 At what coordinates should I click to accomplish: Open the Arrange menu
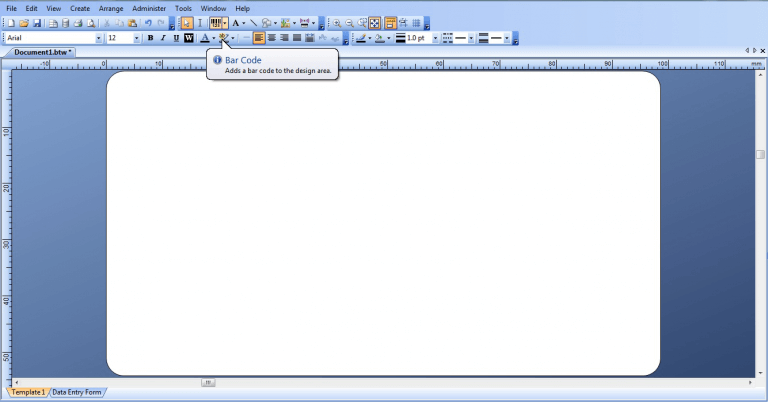click(x=110, y=8)
